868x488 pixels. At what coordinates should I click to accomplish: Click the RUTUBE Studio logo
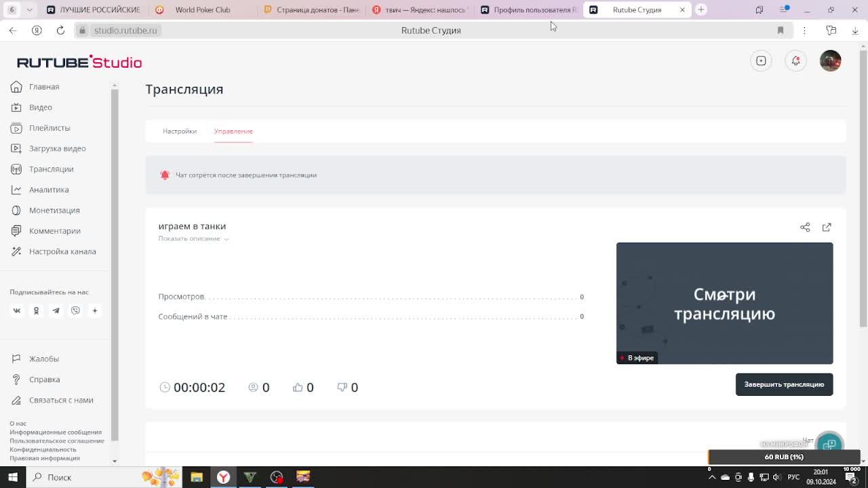tap(79, 62)
